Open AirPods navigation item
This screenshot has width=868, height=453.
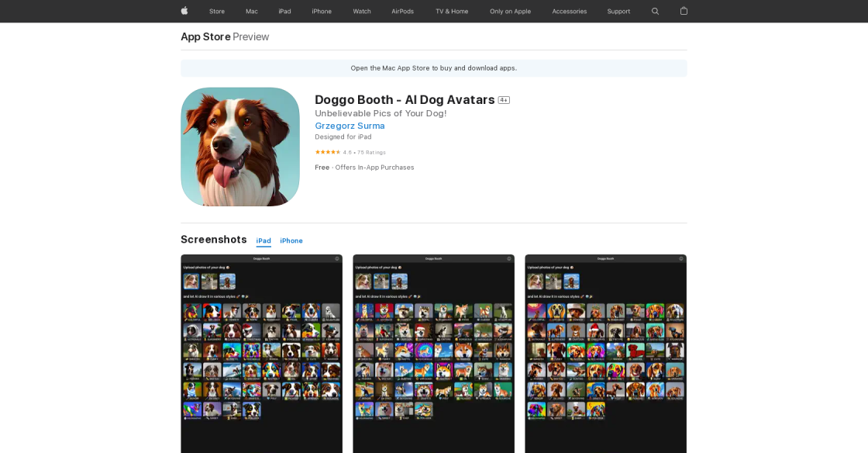click(x=402, y=11)
